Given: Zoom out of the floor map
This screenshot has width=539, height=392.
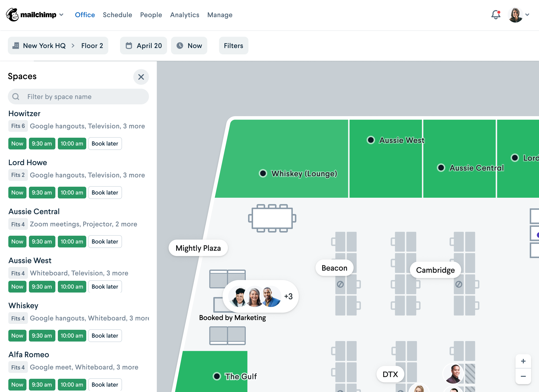Looking at the screenshot, I should pos(523,376).
